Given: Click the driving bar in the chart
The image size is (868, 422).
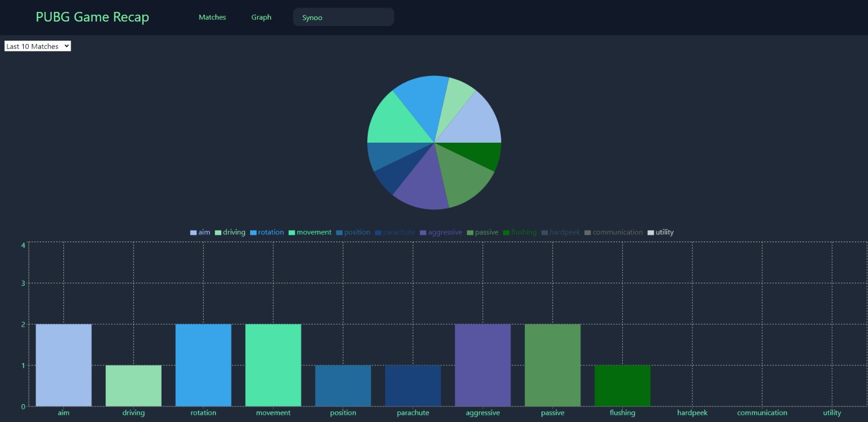Looking at the screenshot, I should [x=133, y=386].
